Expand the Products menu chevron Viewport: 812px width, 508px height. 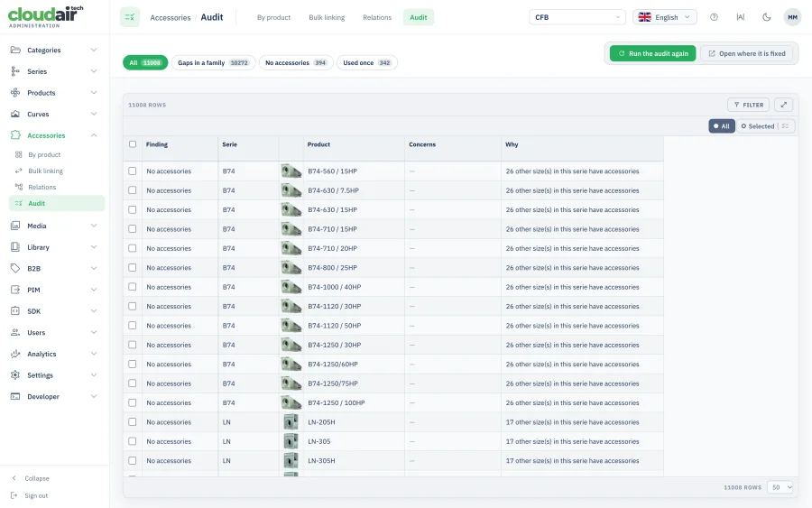pyautogui.click(x=94, y=93)
